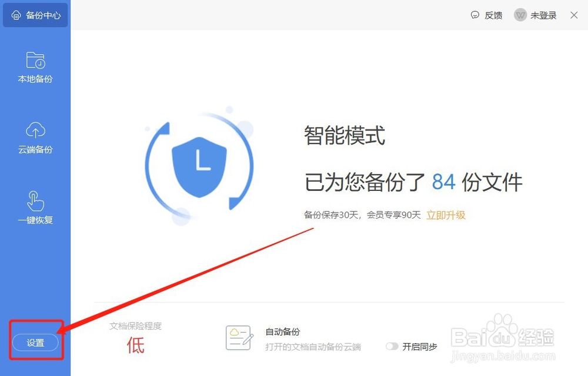Click the 低 risk level indicator
Screen dimensions: 588x376
(135, 345)
